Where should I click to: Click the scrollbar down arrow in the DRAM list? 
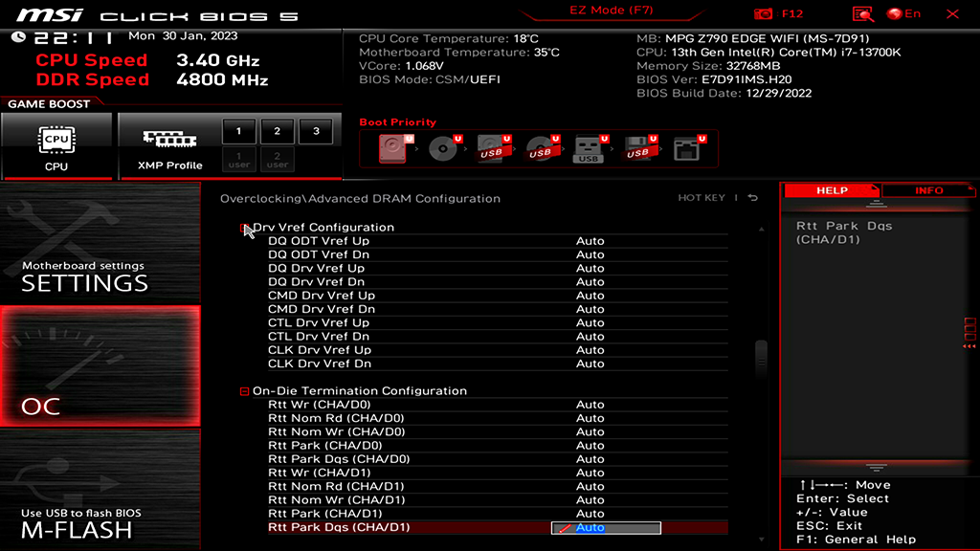[x=761, y=540]
